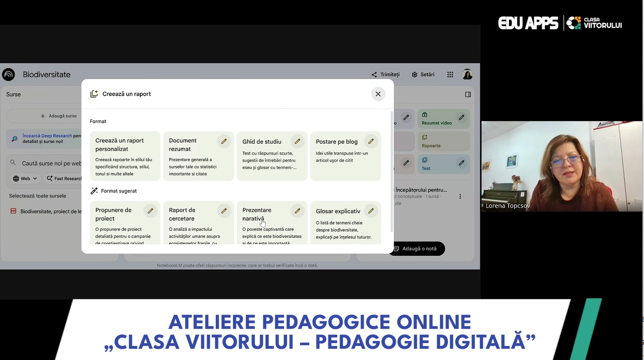Collapse the Studio panel with the sidebar icon

468,94
